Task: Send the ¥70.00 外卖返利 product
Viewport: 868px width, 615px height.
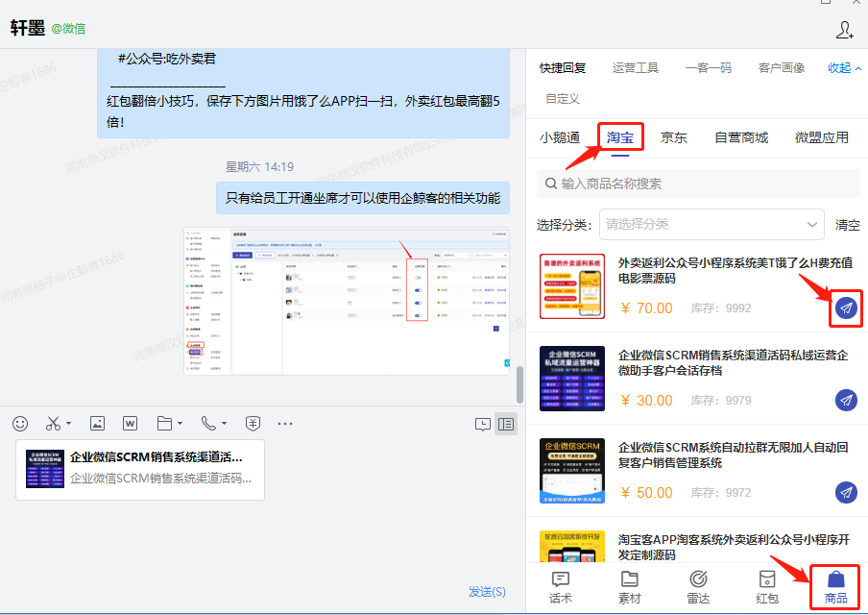Action: click(847, 307)
